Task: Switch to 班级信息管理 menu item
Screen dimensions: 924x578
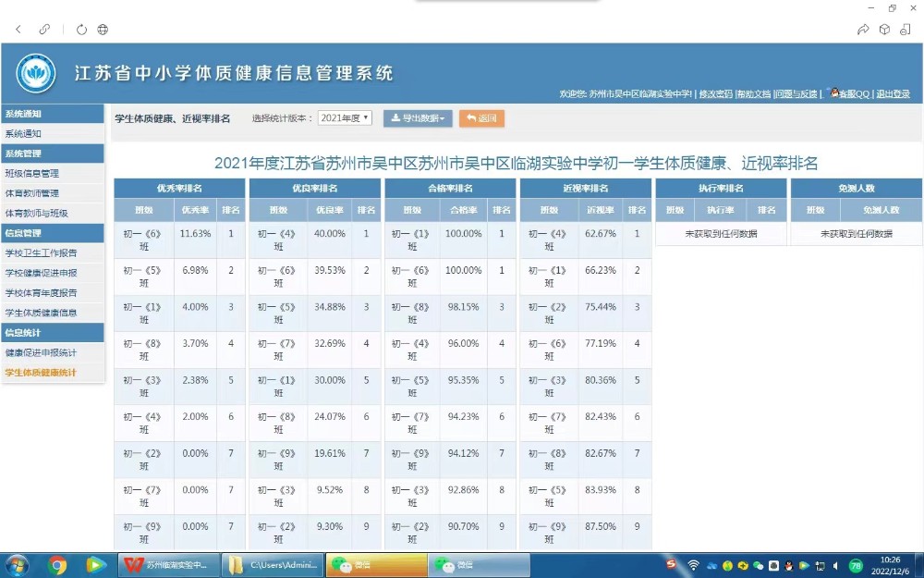Action: point(51,172)
